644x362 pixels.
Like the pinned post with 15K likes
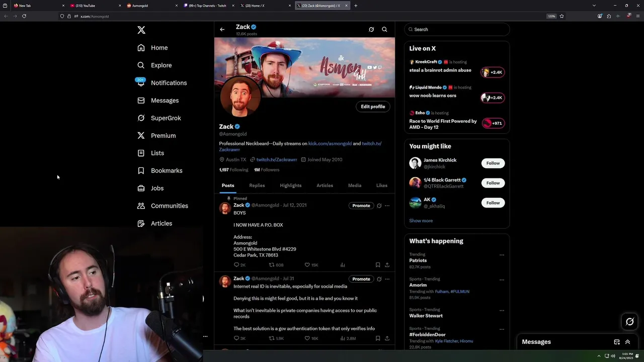pyautogui.click(x=311, y=265)
